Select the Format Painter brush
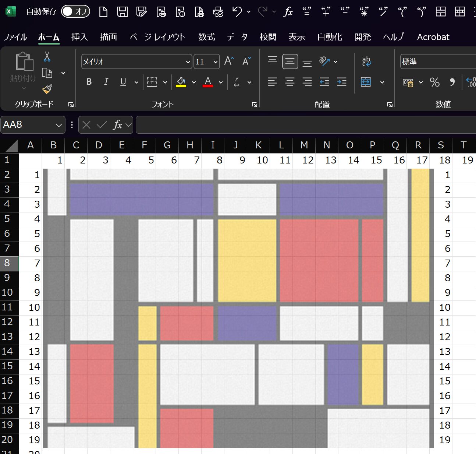The image size is (476, 454). (x=47, y=89)
